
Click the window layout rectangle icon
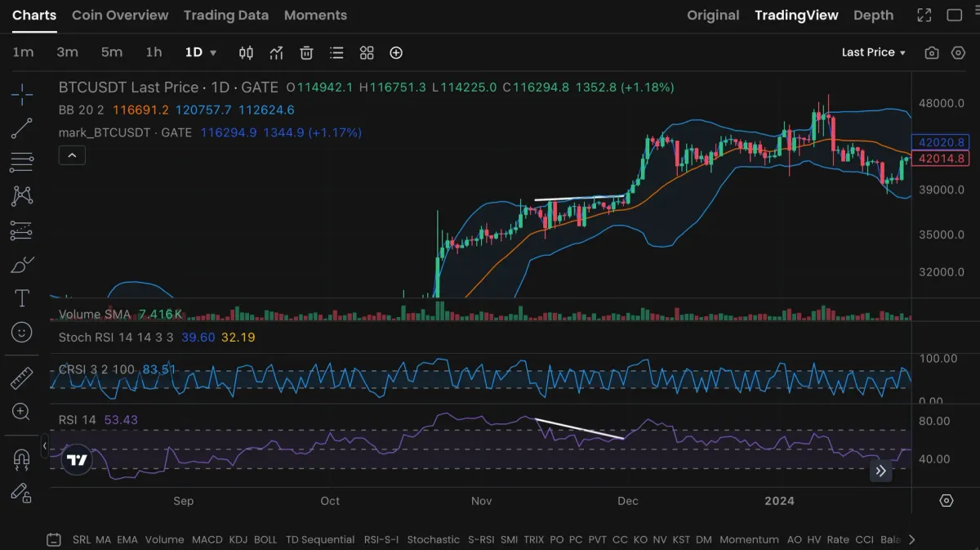tap(954, 15)
